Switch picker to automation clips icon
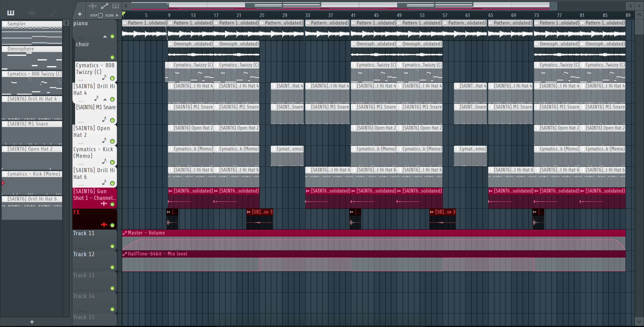644x327 pixels. point(53,13)
